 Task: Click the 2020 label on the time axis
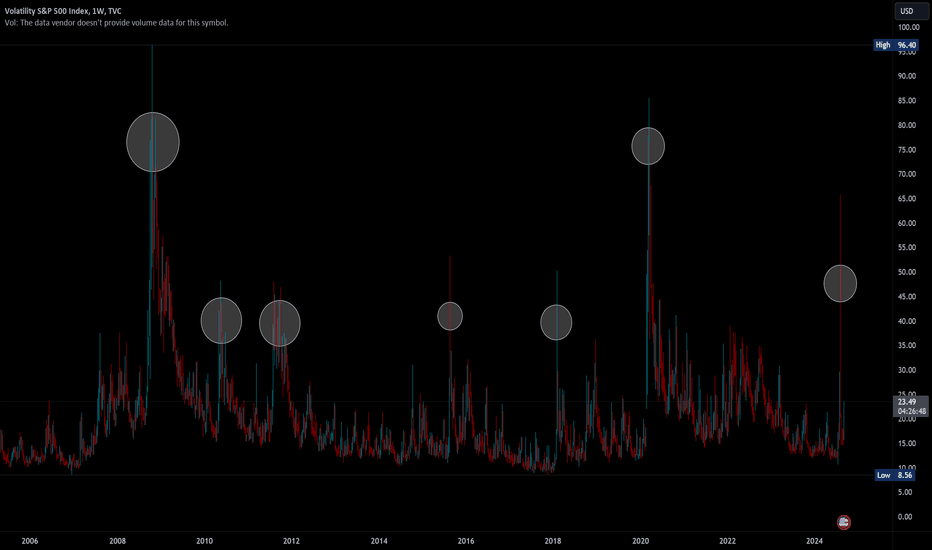point(641,541)
